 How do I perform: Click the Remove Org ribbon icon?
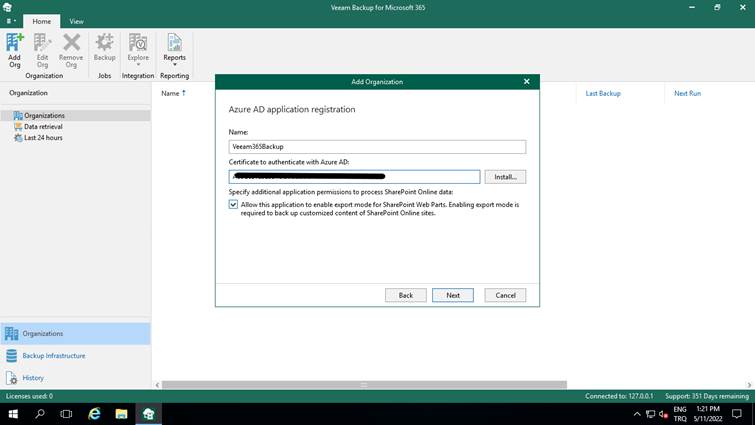(x=71, y=50)
